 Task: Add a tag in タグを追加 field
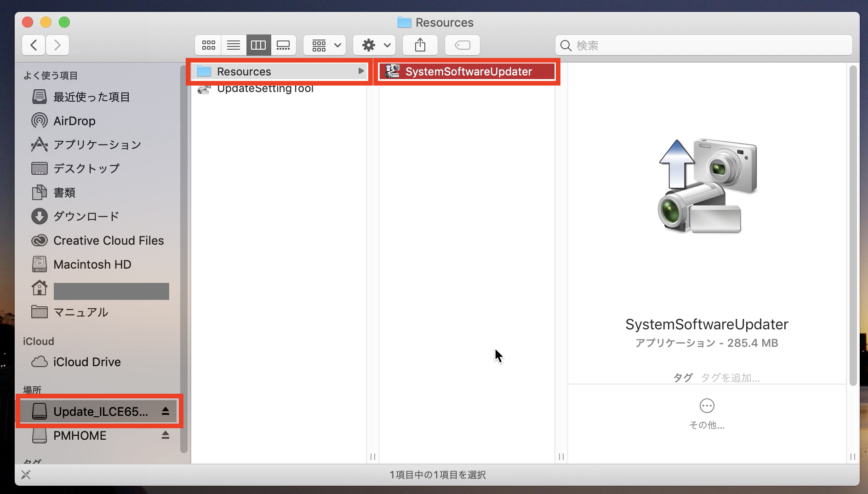click(x=730, y=378)
